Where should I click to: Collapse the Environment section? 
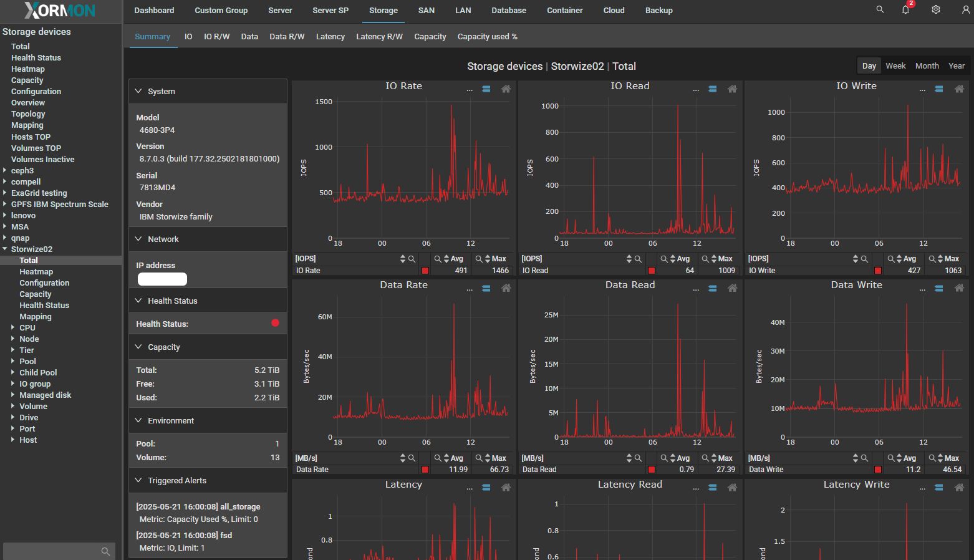(138, 420)
